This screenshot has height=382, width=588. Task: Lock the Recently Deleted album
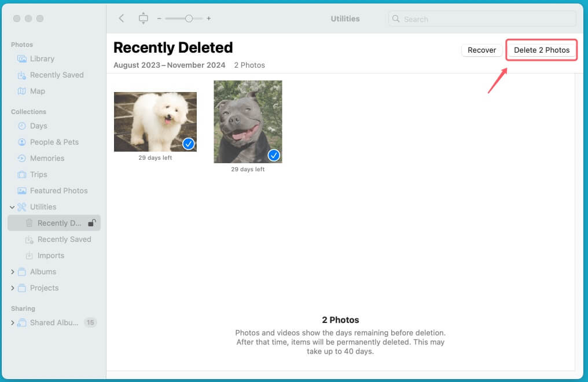click(93, 223)
